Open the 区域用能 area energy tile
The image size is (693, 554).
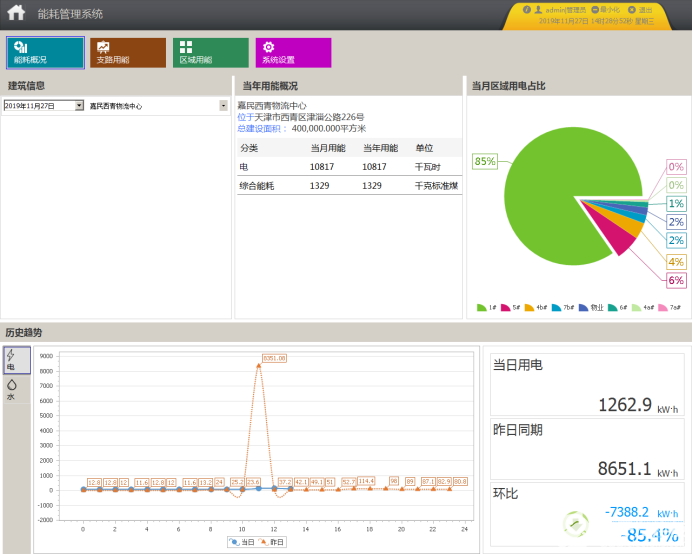point(210,53)
